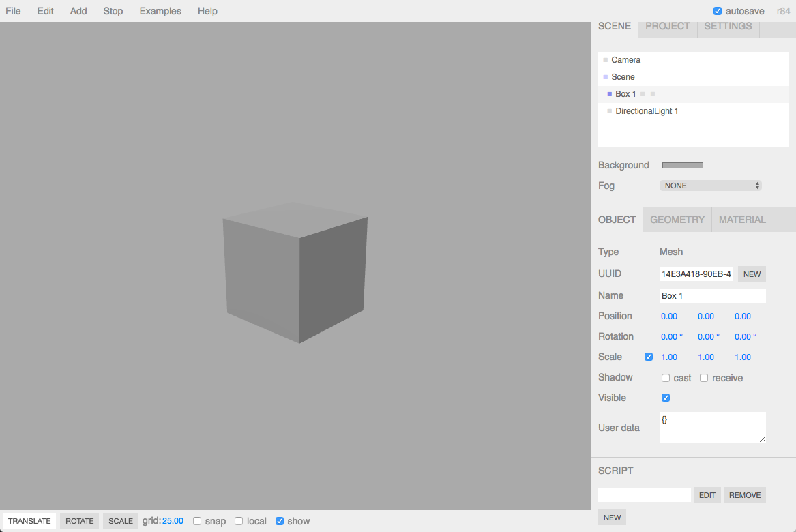The image size is (796, 532).
Task: Click the blue Box 1 type icon
Action: click(x=609, y=93)
